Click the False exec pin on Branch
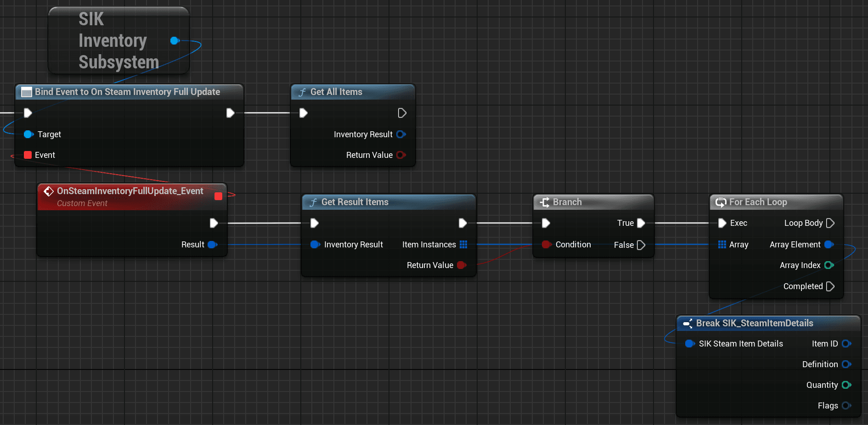The image size is (868, 425). [642, 245]
